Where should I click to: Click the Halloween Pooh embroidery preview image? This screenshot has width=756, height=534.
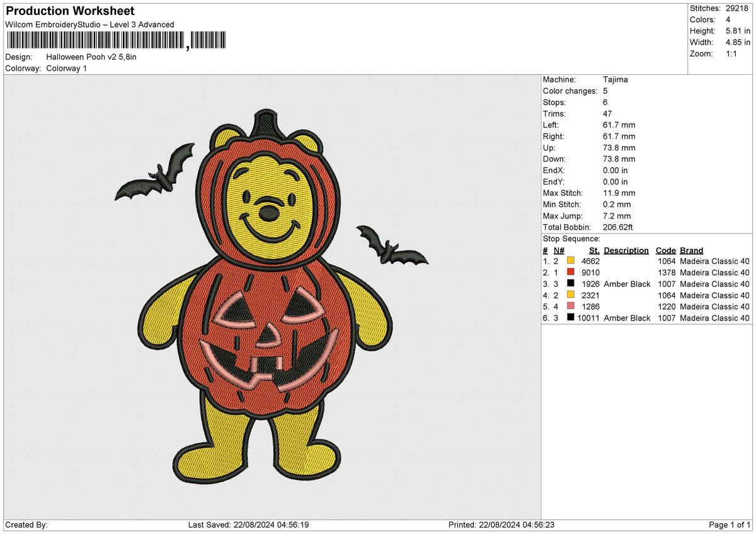tap(272, 296)
